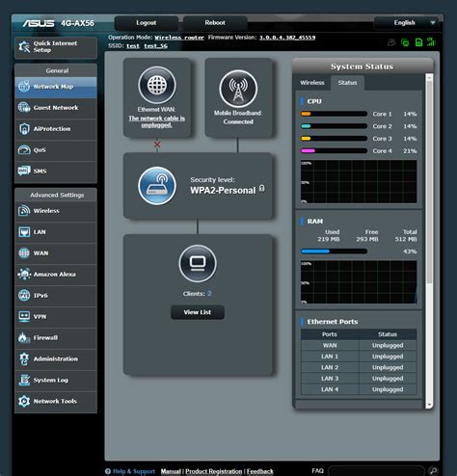Open Administration gear icon
This screenshot has height=476, width=457.
(x=24, y=358)
